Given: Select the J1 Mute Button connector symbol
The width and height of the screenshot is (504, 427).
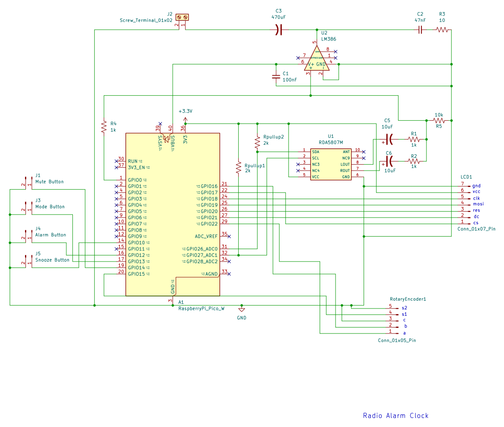Looking at the screenshot, I should (28, 182).
